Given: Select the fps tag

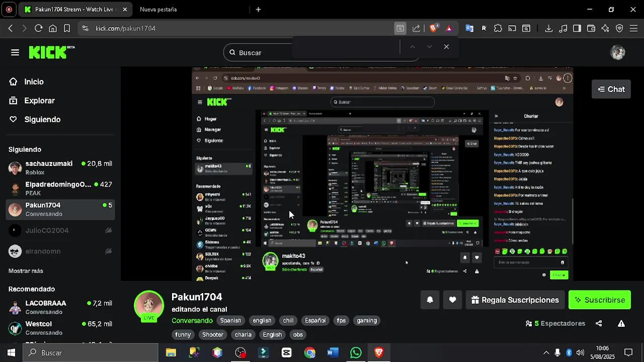Looking at the screenshot, I should pyautogui.click(x=341, y=320).
